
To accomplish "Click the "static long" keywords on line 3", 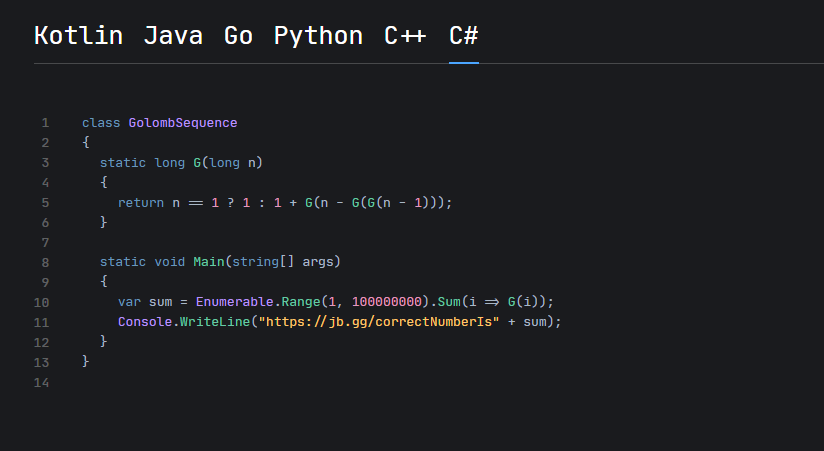I will point(142,163).
